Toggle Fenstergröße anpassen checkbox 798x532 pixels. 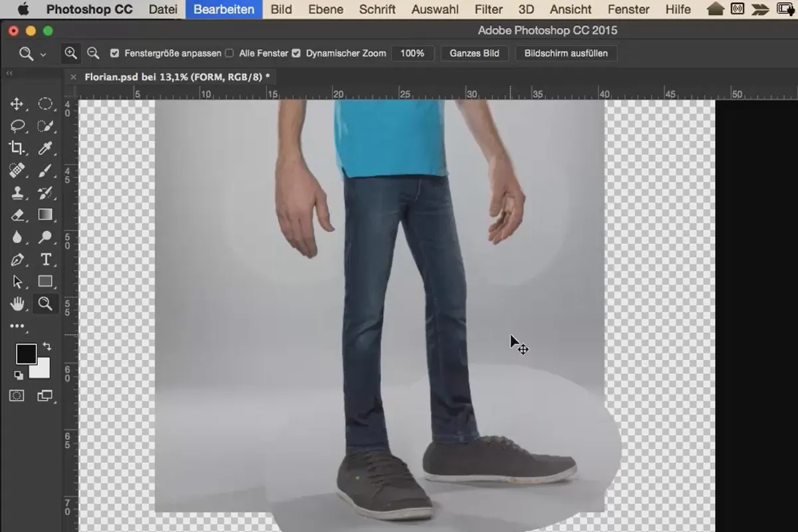tap(114, 53)
